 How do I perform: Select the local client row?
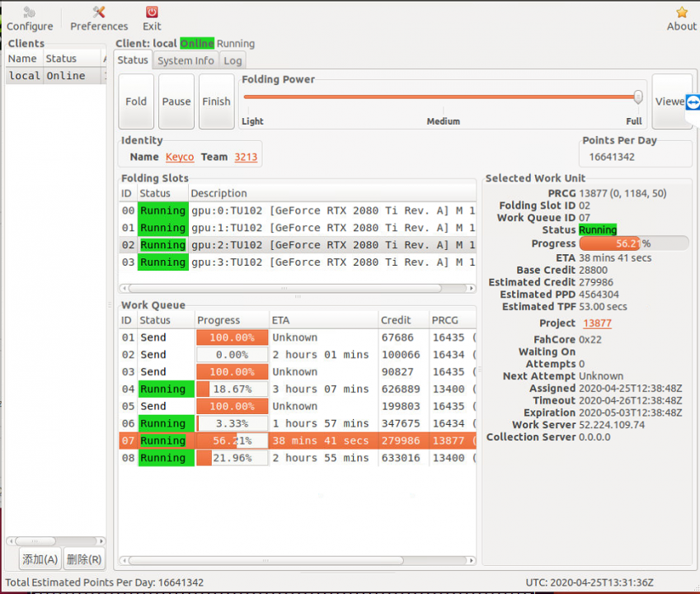pos(56,75)
